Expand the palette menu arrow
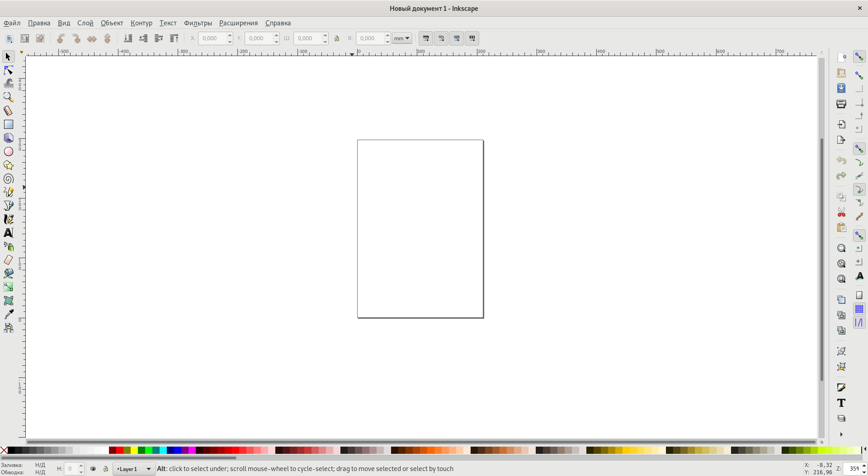 (865, 449)
